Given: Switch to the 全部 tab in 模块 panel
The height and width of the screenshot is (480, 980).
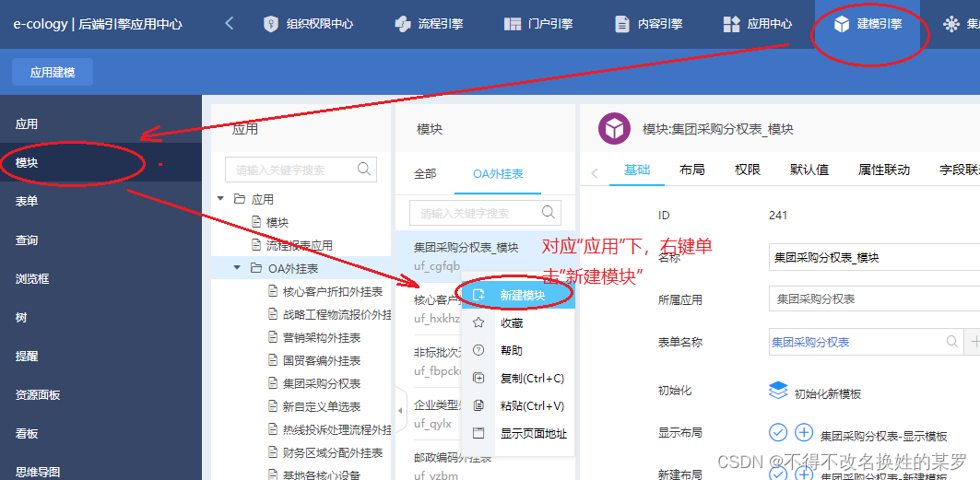Looking at the screenshot, I should pyautogui.click(x=425, y=173).
